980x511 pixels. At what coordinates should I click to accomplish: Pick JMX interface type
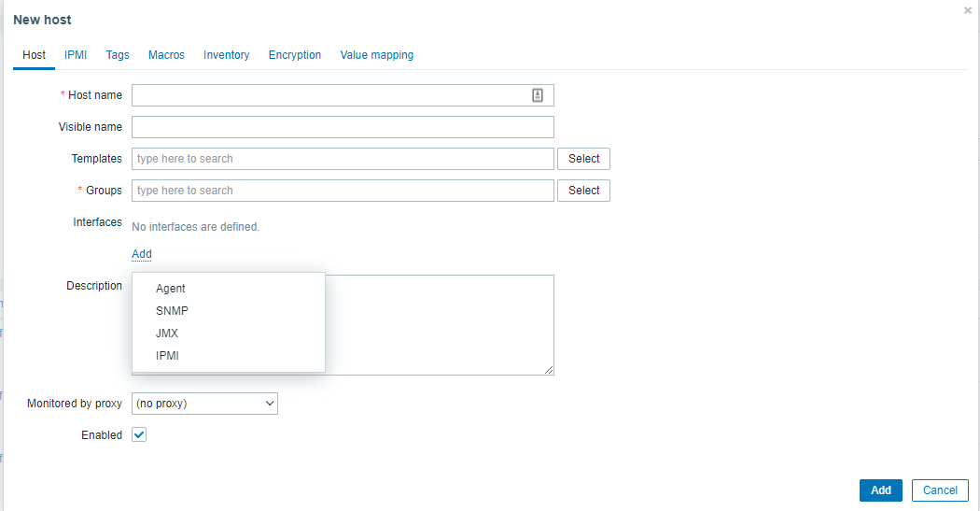229,334
